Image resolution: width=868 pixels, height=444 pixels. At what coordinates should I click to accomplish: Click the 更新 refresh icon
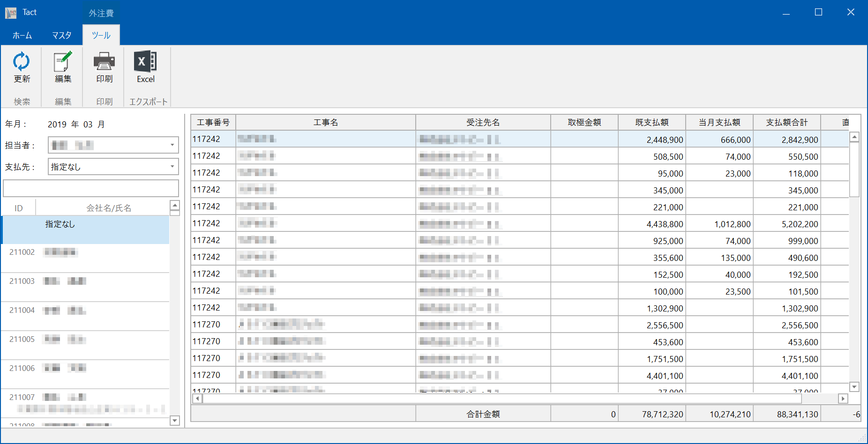tap(22, 62)
